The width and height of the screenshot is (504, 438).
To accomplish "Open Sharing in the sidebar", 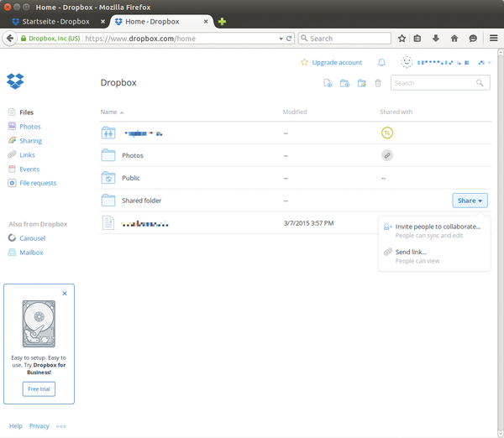I will 30,141.
